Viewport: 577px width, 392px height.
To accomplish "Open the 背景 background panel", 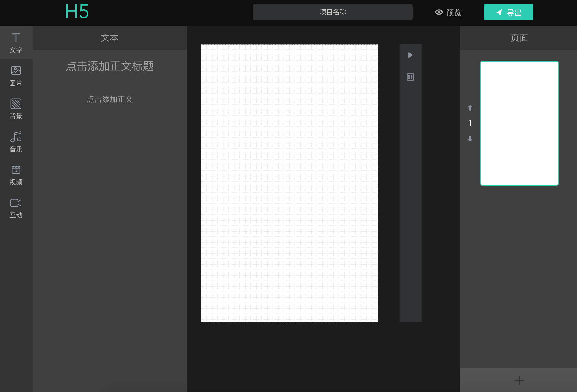I will pyautogui.click(x=16, y=109).
